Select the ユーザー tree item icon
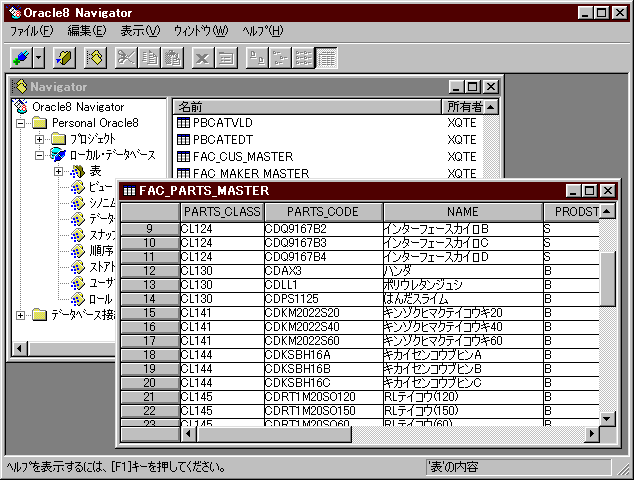 [x=78, y=283]
